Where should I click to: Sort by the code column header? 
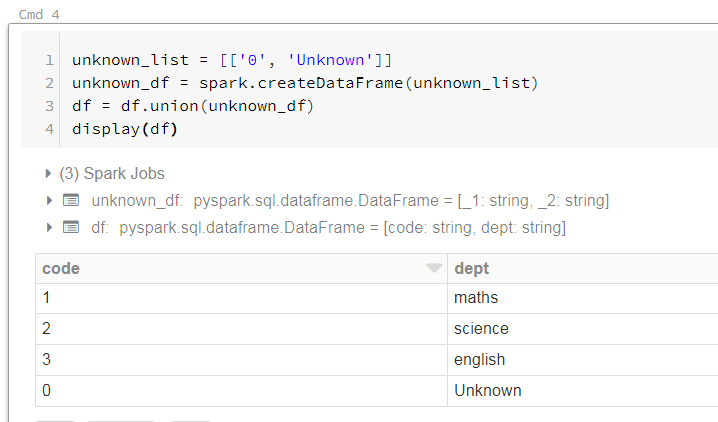tap(61, 269)
